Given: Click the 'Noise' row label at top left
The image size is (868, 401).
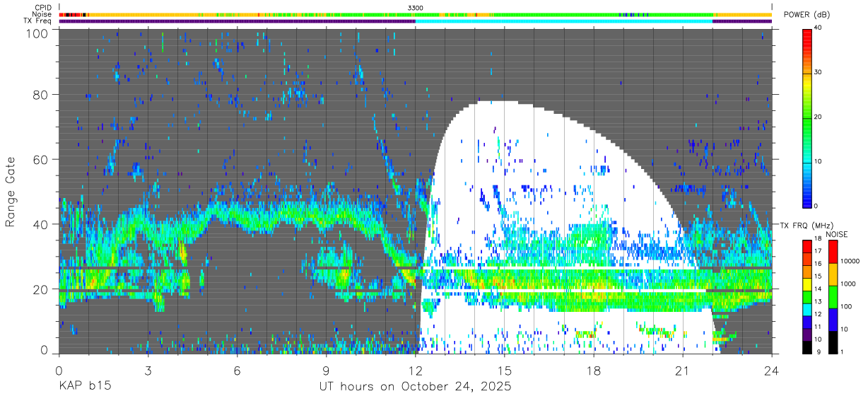Looking at the screenshot, I should coord(42,14).
